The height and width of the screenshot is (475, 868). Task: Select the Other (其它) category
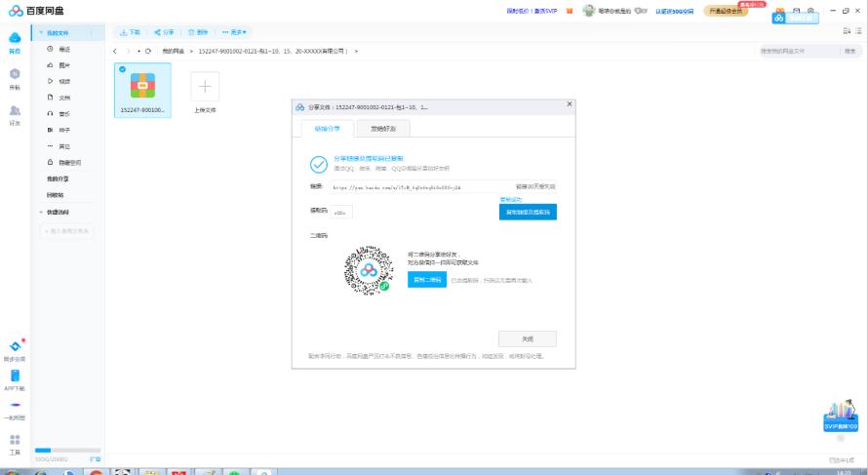pyautogui.click(x=65, y=146)
